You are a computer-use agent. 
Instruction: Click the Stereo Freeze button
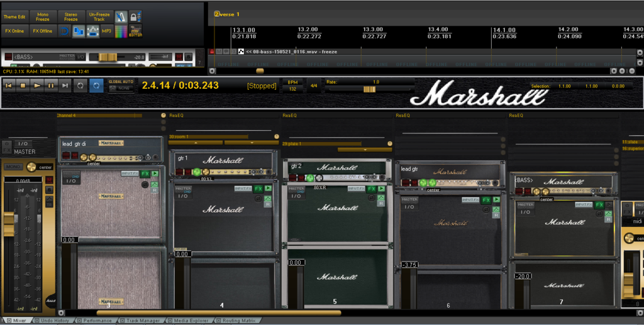click(71, 17)
